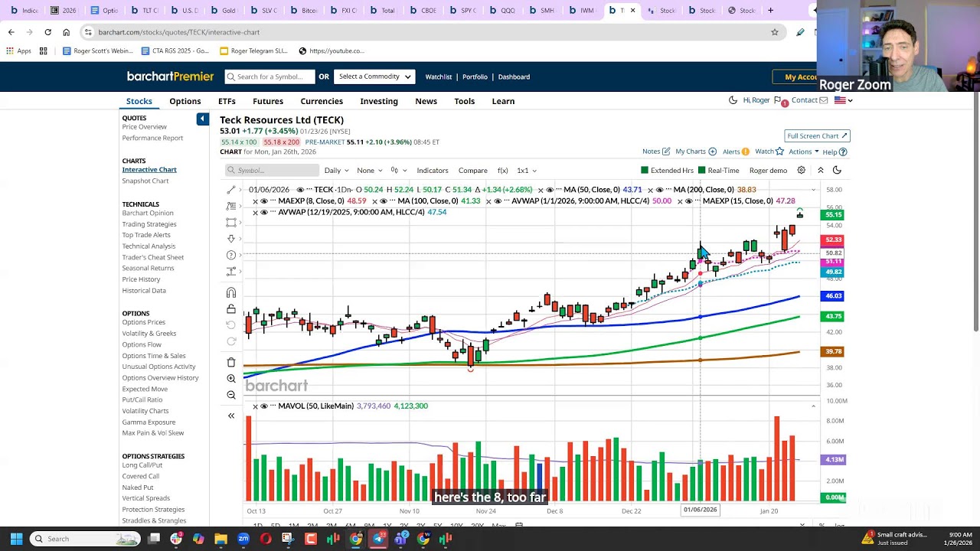Open the Snapshot Chart link

click(145, 181)
